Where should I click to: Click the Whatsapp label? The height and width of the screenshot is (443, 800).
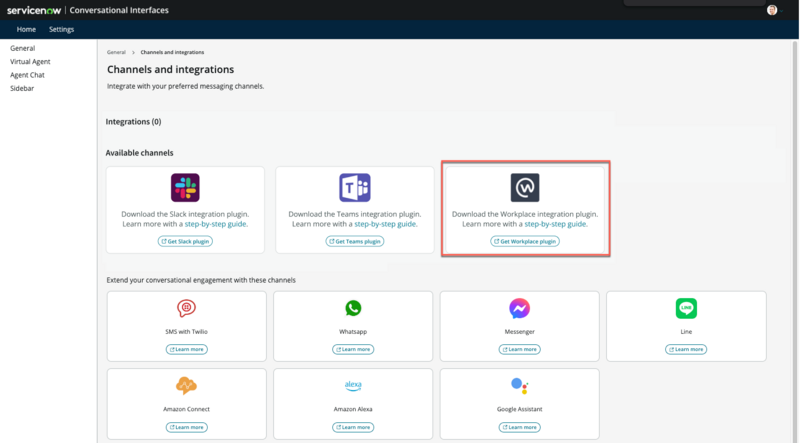click(x=353, y=332)
